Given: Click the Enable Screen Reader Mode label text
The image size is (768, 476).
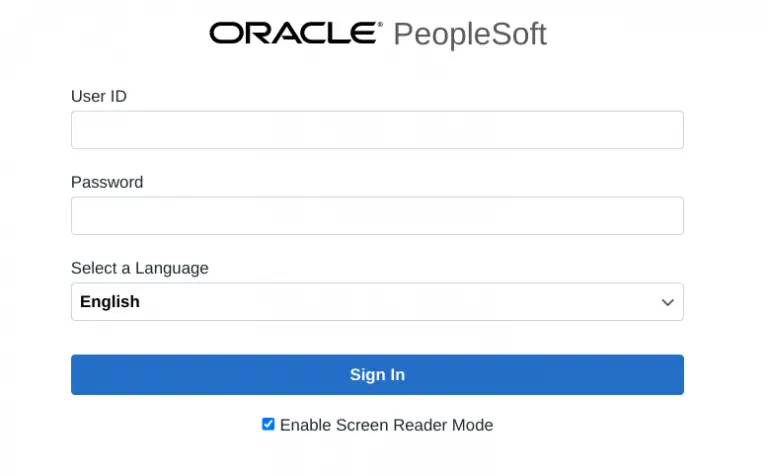Looking at the screenshot, I should pos(386,425).
